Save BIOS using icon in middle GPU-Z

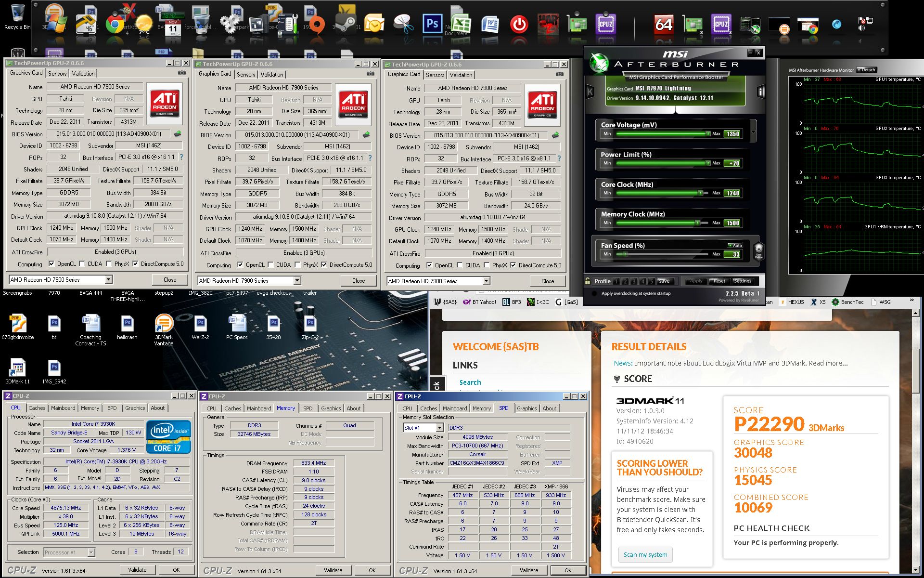[366, 135]
